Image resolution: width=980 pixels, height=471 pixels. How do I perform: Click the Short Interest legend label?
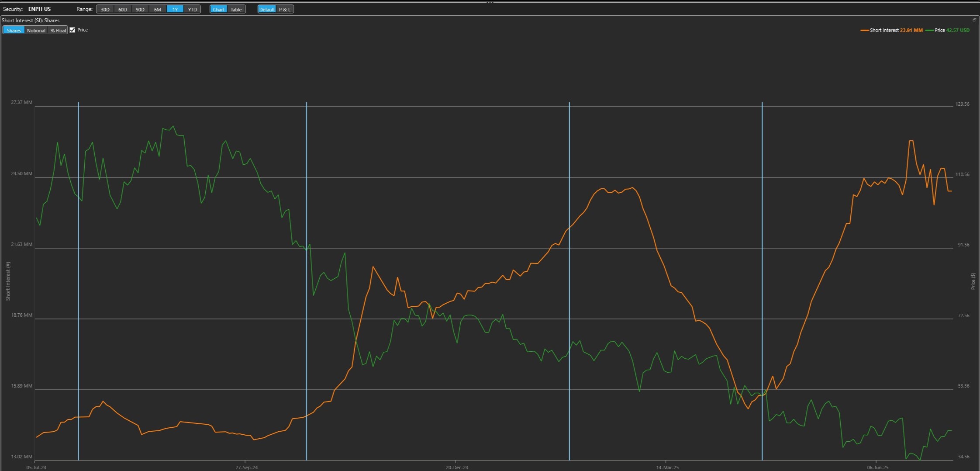click(884, 30)
